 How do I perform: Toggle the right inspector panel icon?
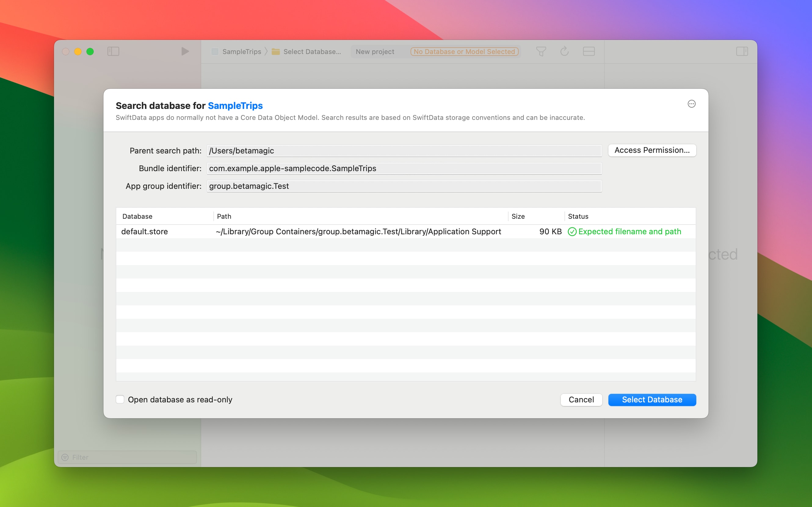tap(742, 51)
